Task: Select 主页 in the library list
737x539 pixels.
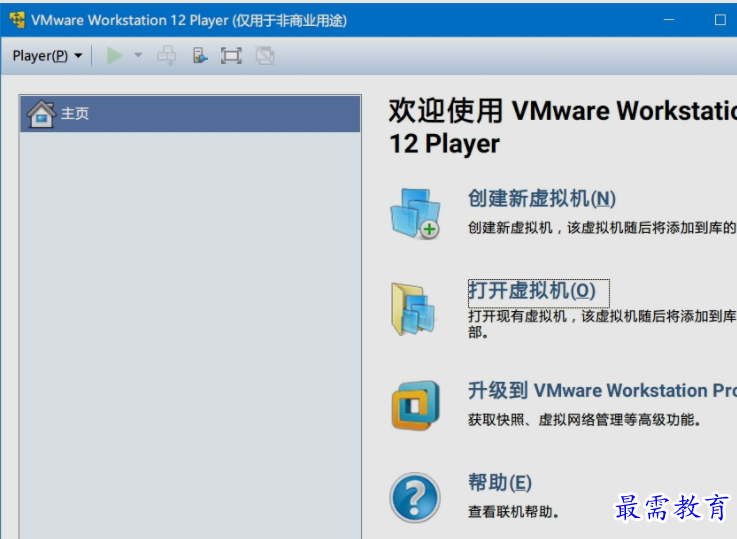Action: pyautogui.click(x=190, y=114)
